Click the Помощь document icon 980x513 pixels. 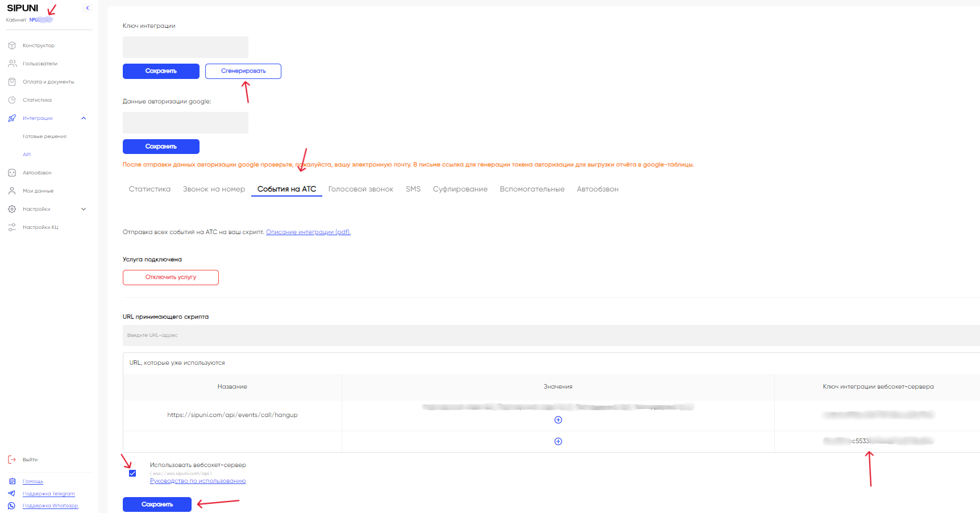[x=12, y=481]
